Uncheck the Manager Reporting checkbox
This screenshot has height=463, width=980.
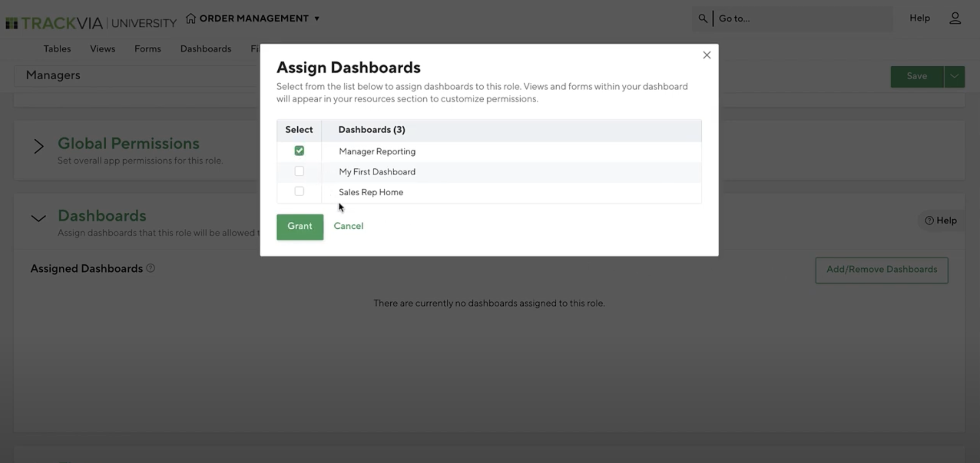299,151
